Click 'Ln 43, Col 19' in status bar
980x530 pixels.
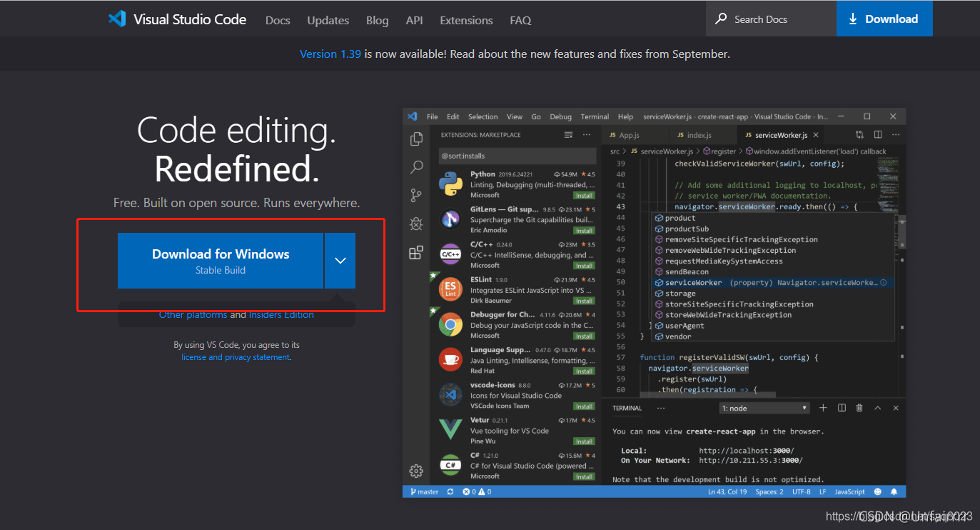coord(727,491)
